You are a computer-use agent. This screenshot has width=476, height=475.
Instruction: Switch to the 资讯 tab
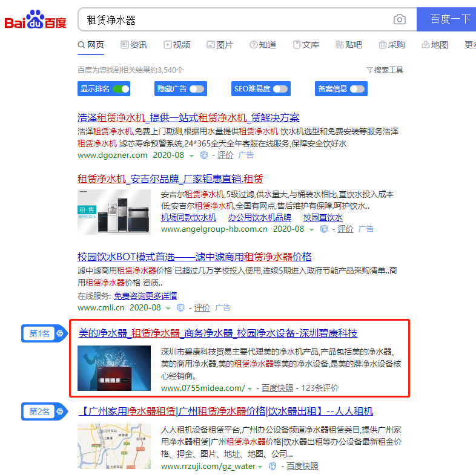[134, 45]
